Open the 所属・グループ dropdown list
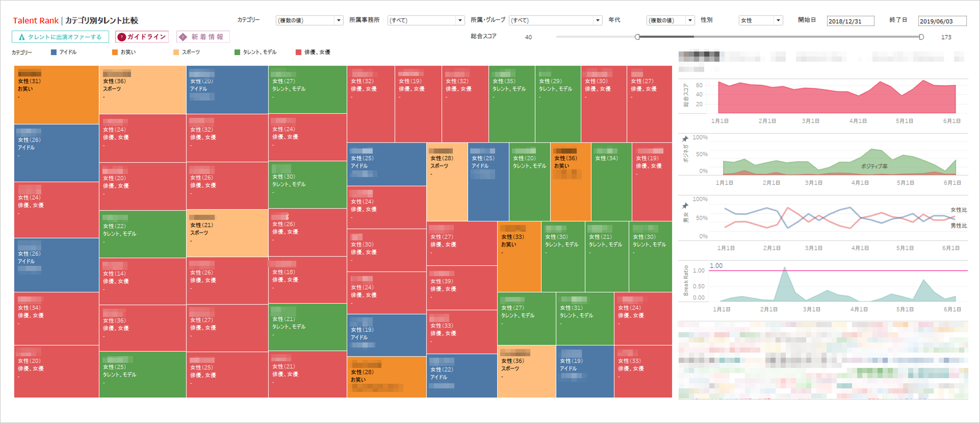The image size is (980, 423). [597, 21]
